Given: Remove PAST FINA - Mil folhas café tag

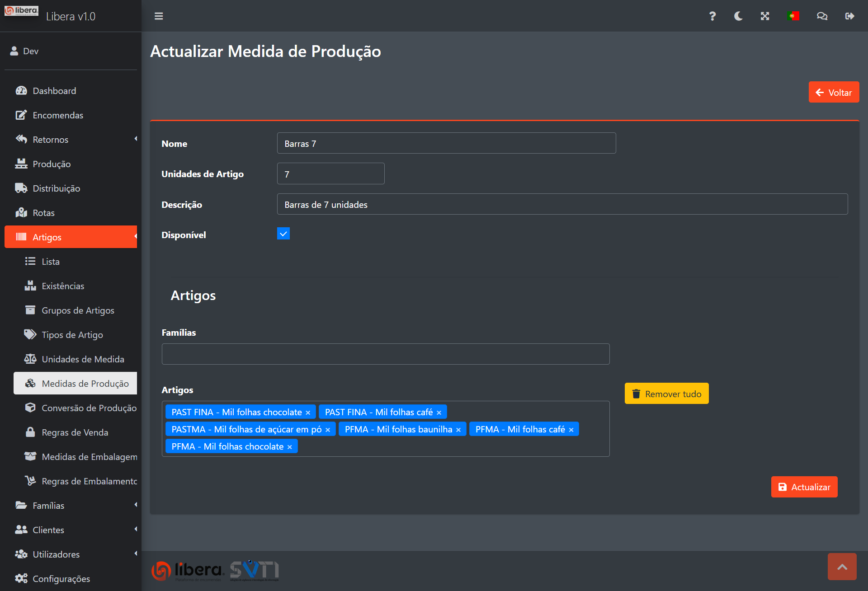Looking at the screenshot, I should (x=439, y=413).
